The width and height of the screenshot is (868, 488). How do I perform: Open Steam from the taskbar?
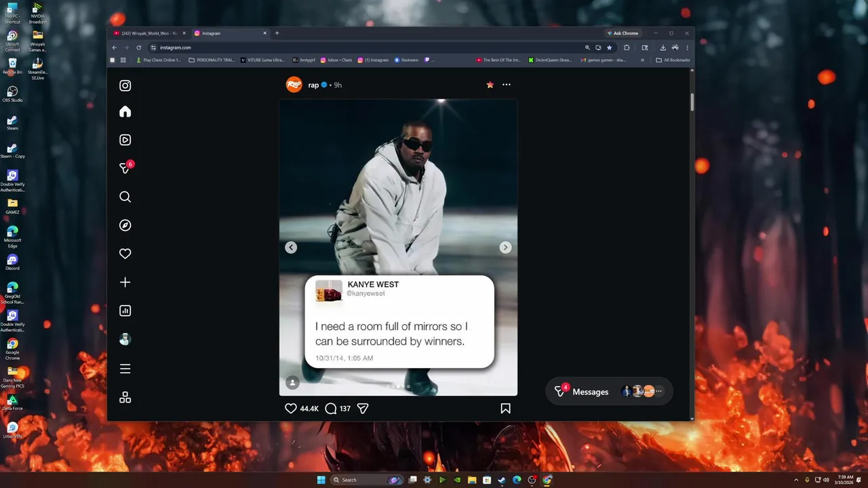coord(502,480)
